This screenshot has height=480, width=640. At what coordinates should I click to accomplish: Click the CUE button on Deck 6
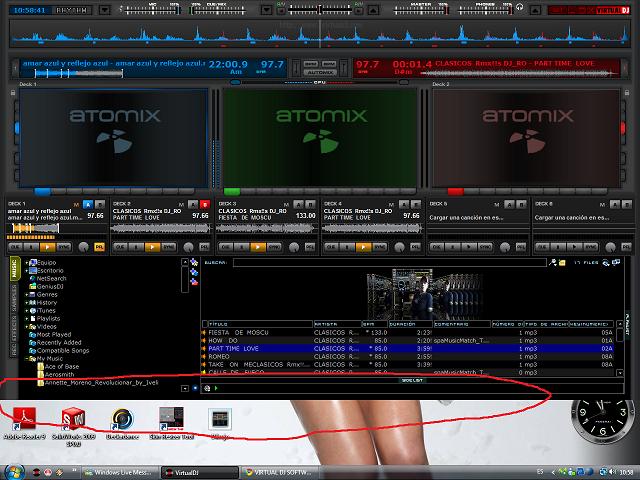pyautogui.click(x=542, y=247)
